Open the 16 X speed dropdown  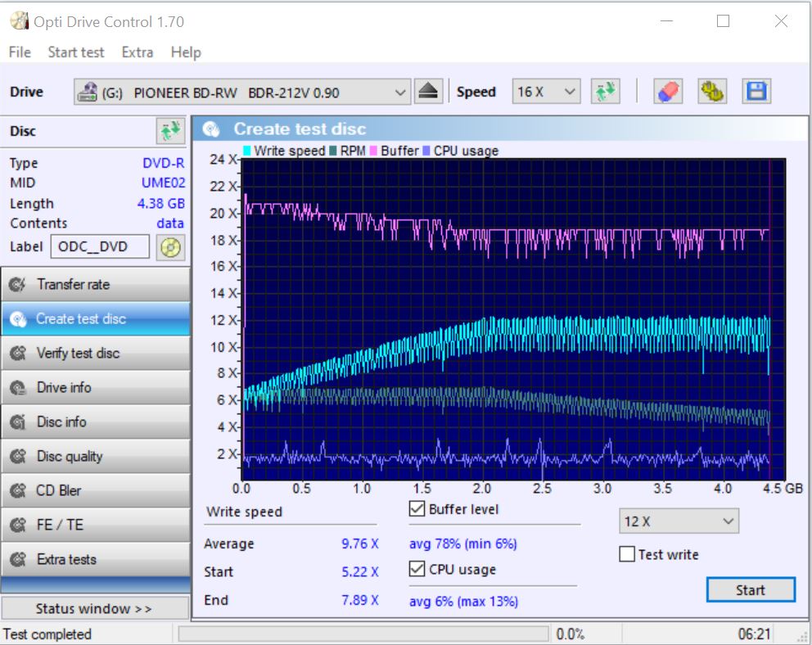pyautogui.click(x=546, y=92)
